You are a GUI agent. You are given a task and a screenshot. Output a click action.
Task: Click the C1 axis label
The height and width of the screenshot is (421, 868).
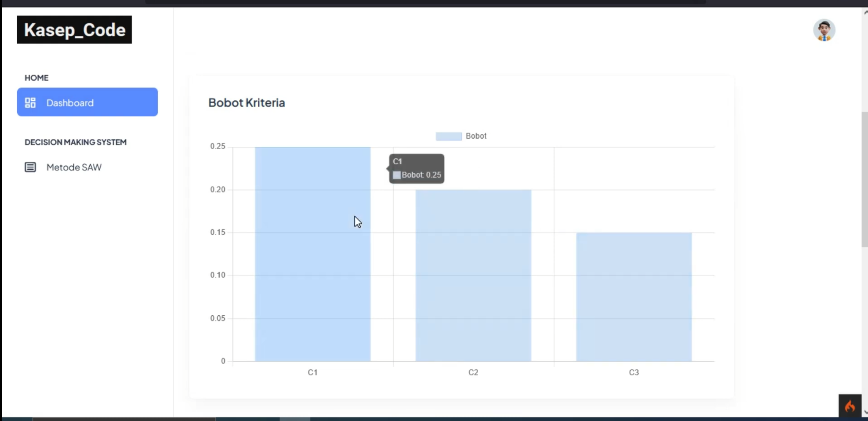click(312, 372)
